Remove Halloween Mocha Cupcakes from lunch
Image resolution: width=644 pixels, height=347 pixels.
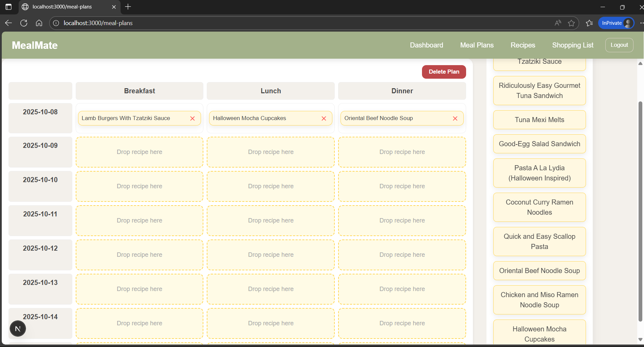[324, 118]
